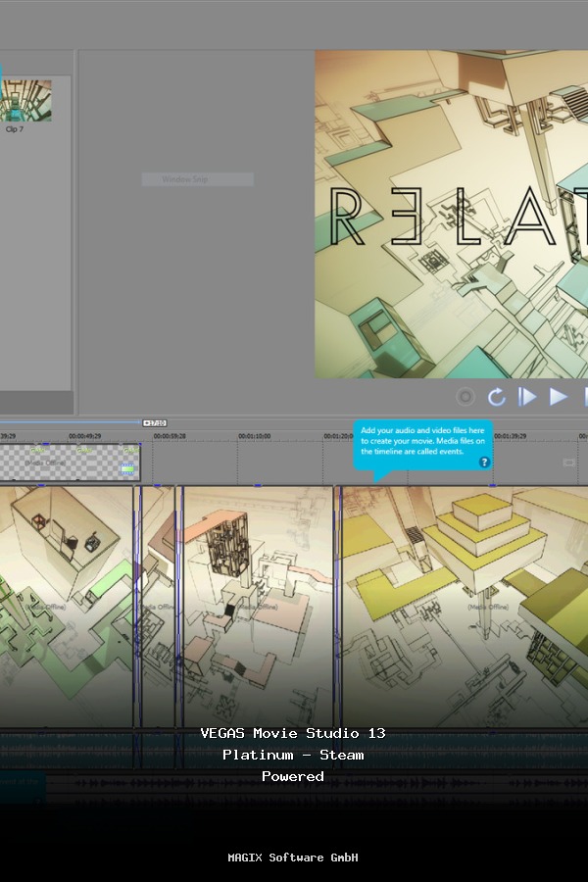Click the Record button under the preview
588x882 pixels.
tap(465, 397)
